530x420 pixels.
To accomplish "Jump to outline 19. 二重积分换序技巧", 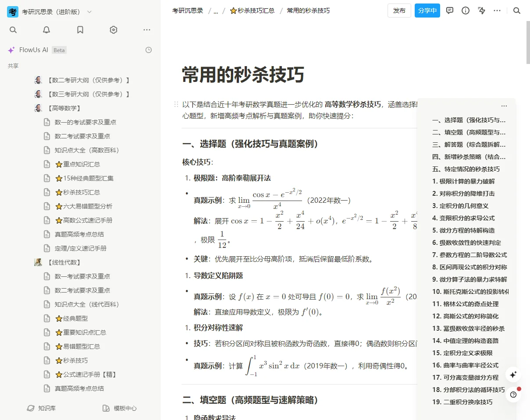I will (x=462, y=402).
